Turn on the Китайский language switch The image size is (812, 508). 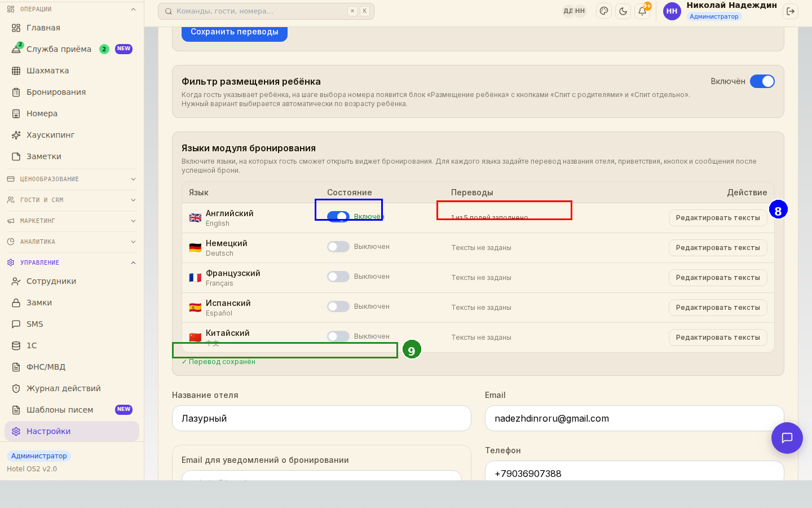coord(338,336)
